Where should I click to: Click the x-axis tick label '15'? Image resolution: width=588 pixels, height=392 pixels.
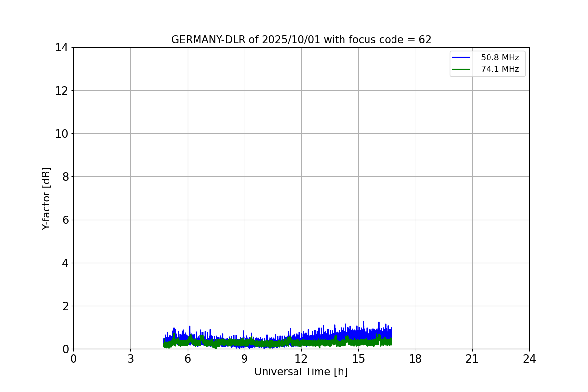358,359
